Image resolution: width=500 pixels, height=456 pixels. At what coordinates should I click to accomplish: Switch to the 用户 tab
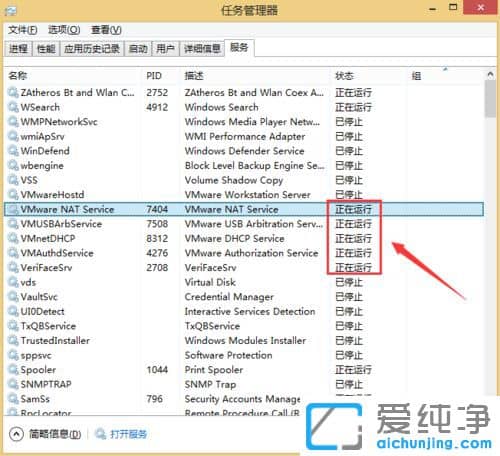click(x=165, y=49)
